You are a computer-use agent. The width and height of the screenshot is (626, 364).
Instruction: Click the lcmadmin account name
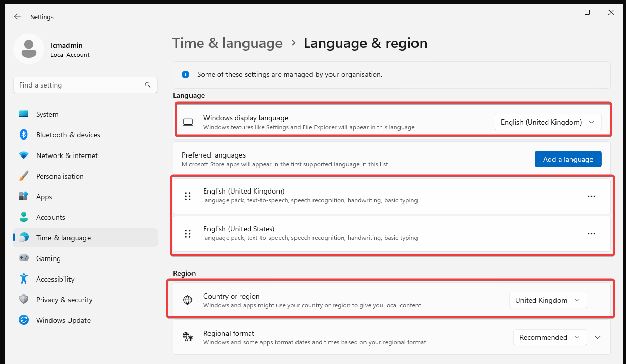66,45
